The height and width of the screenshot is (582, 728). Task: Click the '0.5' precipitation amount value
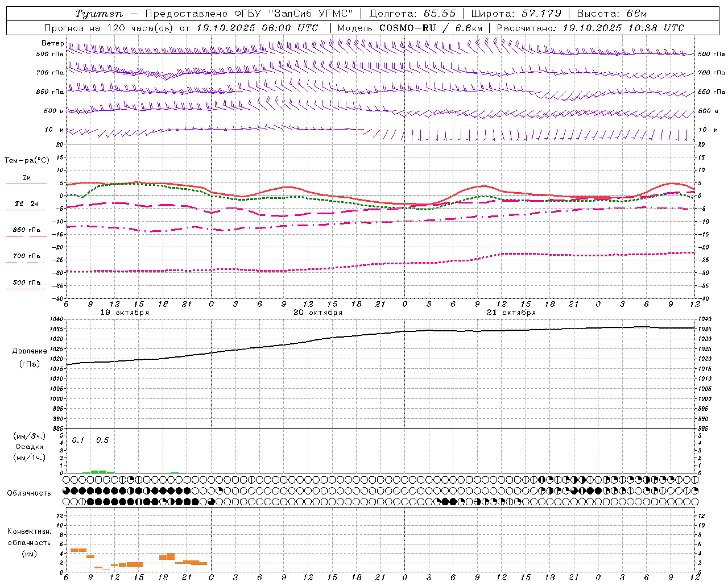[x=102, y=440]
